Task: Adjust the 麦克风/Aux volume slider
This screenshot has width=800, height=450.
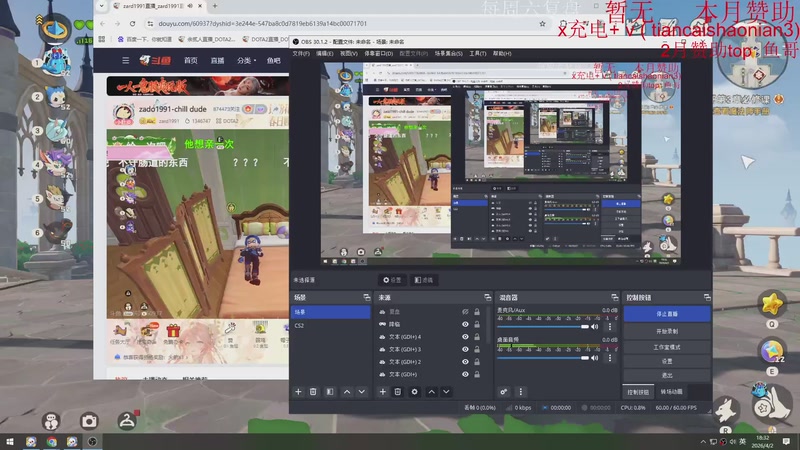Action: [543, 327]
